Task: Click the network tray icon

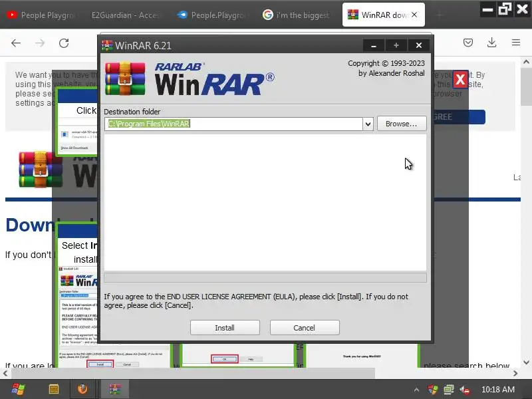Action: 448,390
